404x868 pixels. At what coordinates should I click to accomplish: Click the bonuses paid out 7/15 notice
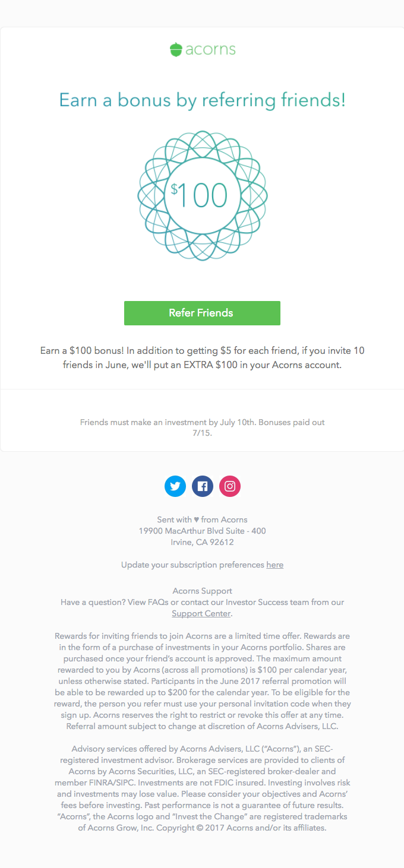tap(202, 427)
